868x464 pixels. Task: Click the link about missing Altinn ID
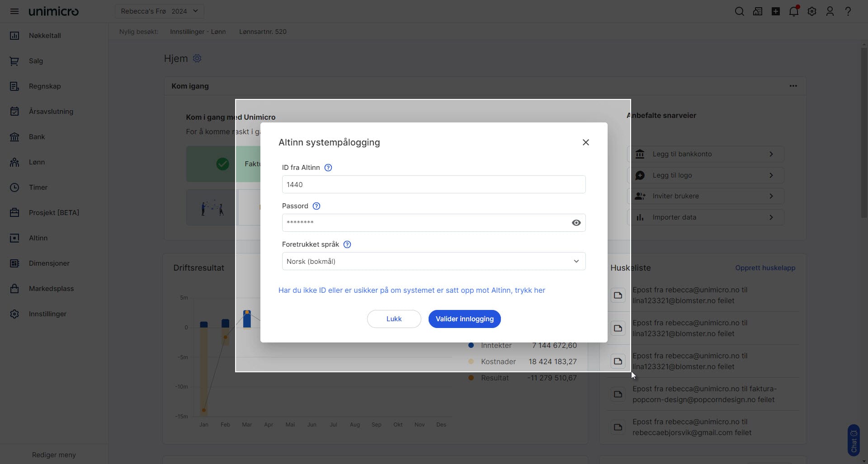pos(411,290)
